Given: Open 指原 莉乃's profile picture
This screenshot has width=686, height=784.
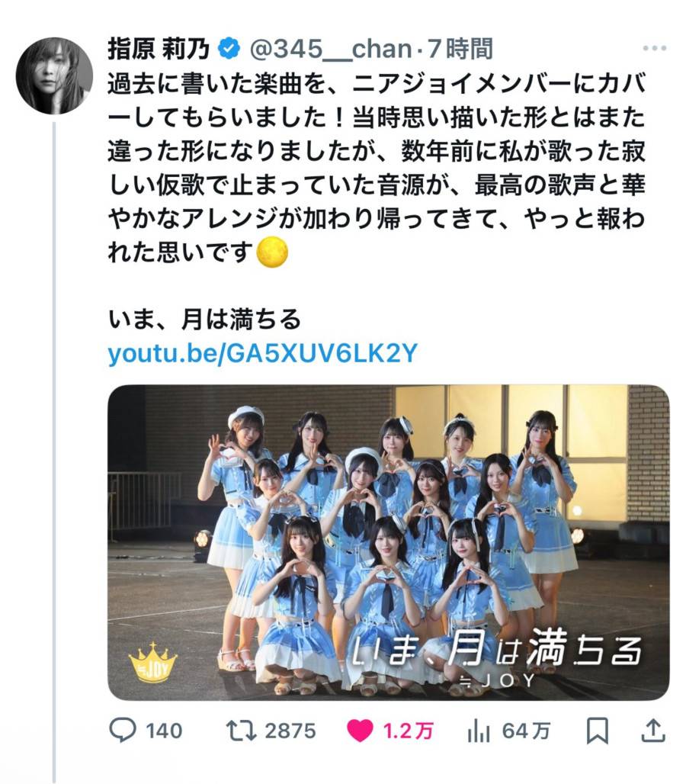Looking at the screenshot, I should tap(54, 76).
